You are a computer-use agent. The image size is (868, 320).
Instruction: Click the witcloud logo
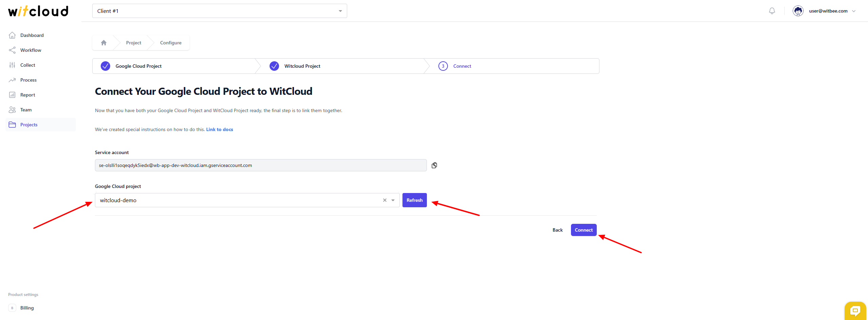(x=38, y=11)
